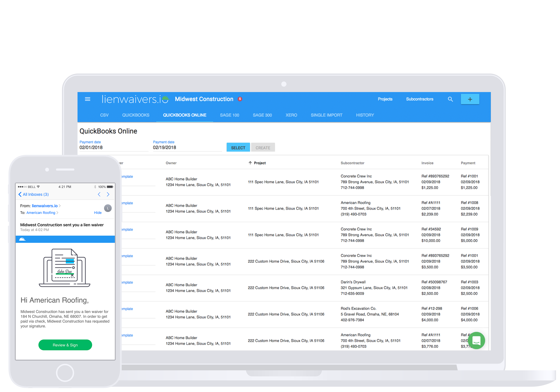Click the template link in the Ref #1008 row
The height and width of the screenshot is (392, 560).
[x=127, y=203]
